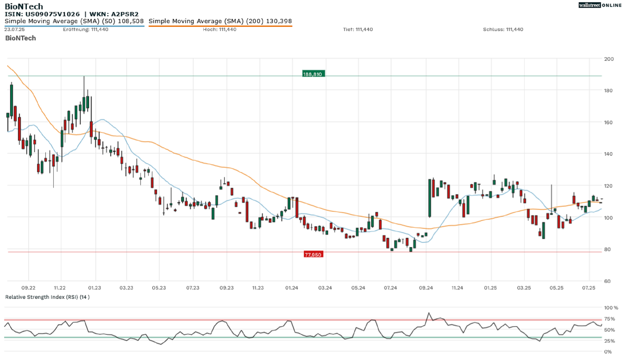Click the 100 % RSI axis label

[x=611, y=308]
